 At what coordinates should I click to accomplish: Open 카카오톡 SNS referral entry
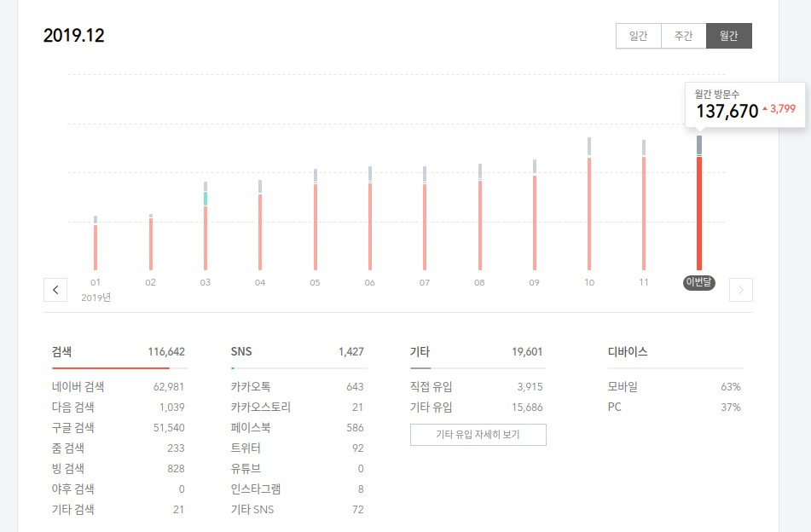(298, 386)
